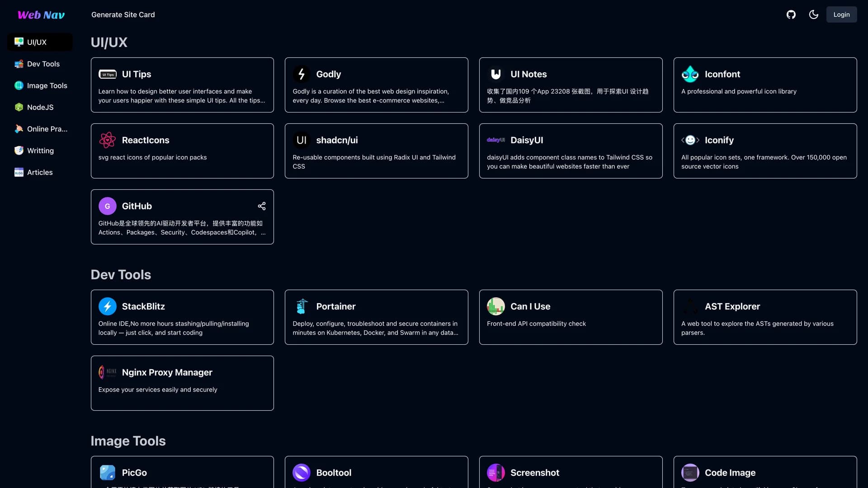
Task: Click the Iconify logo on its card
Action: pyautogui.click(x=690, y=140)
